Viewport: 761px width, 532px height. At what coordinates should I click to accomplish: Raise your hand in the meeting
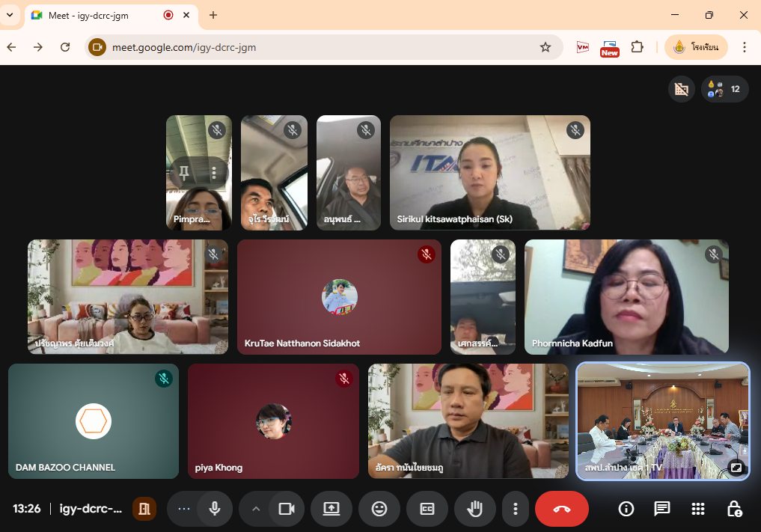click(474, 509)
